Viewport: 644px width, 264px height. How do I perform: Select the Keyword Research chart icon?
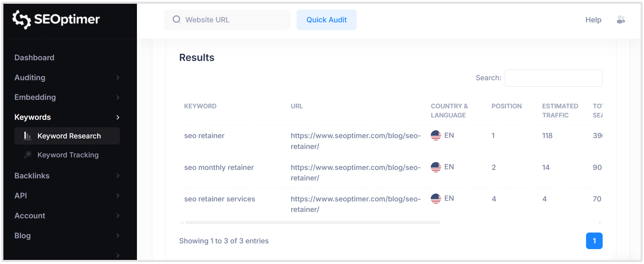[27, 136]
